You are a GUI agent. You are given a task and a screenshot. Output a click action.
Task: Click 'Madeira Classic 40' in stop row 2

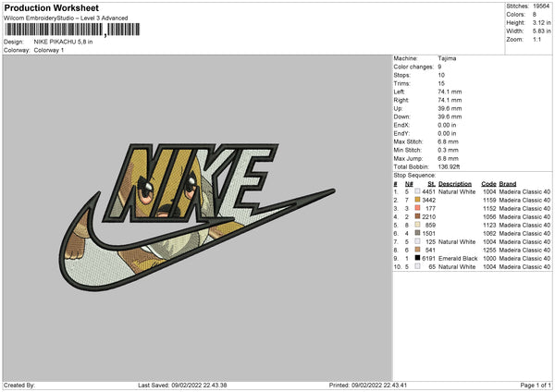click(x=524, y=201)
